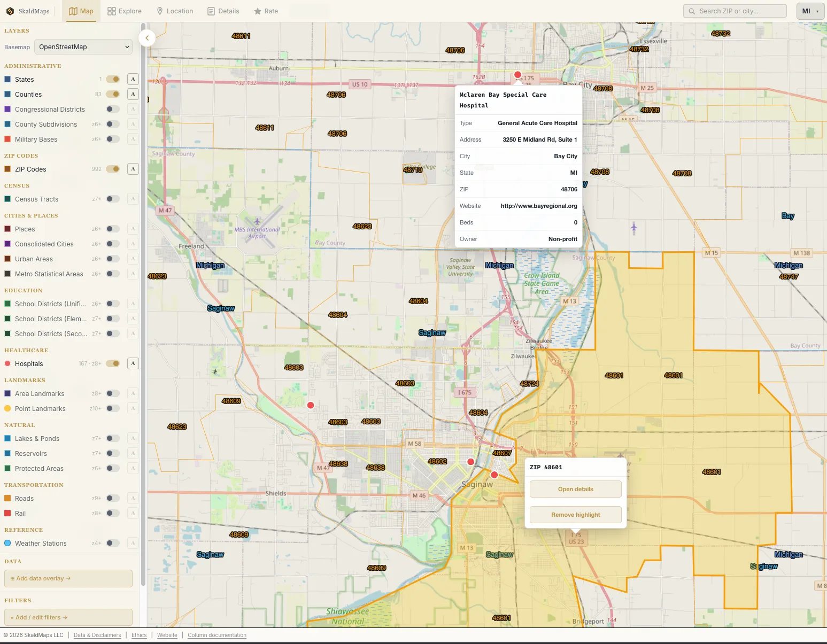Screen dimensions: 827x644
Task: Click the sidebar vertical scrollbar
Action: click(x=143, y=305)
